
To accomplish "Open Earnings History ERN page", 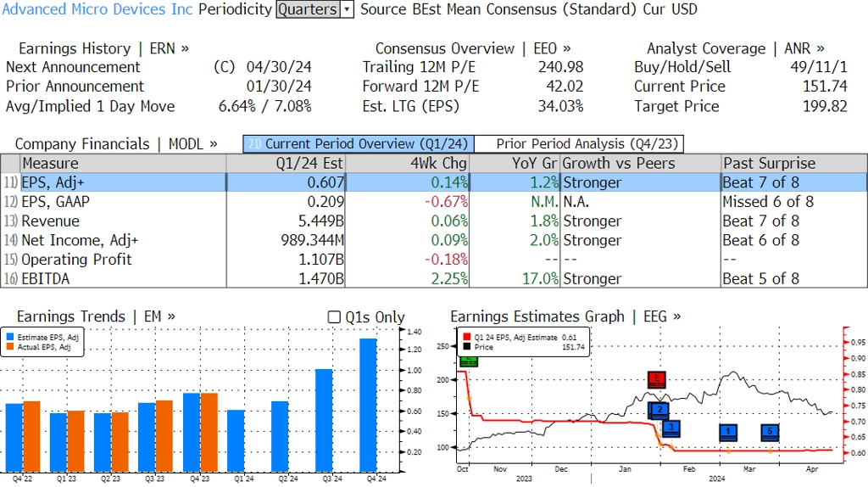I will 103,48.
